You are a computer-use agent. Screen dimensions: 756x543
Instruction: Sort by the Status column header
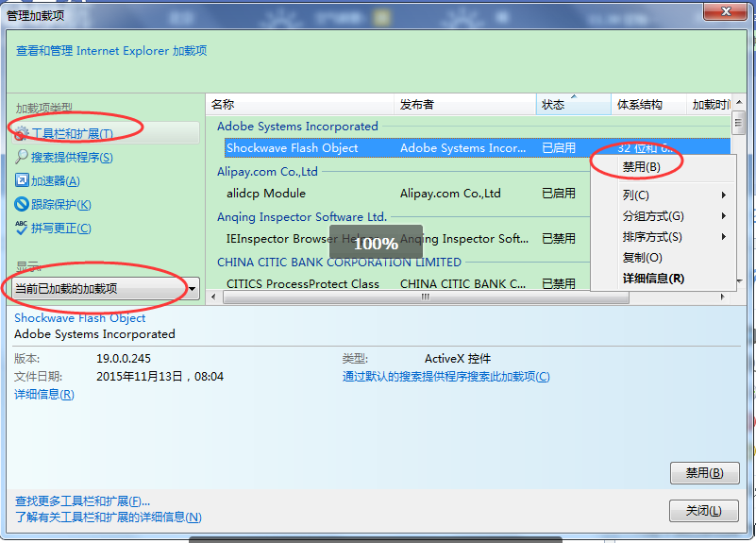(554, 105)
